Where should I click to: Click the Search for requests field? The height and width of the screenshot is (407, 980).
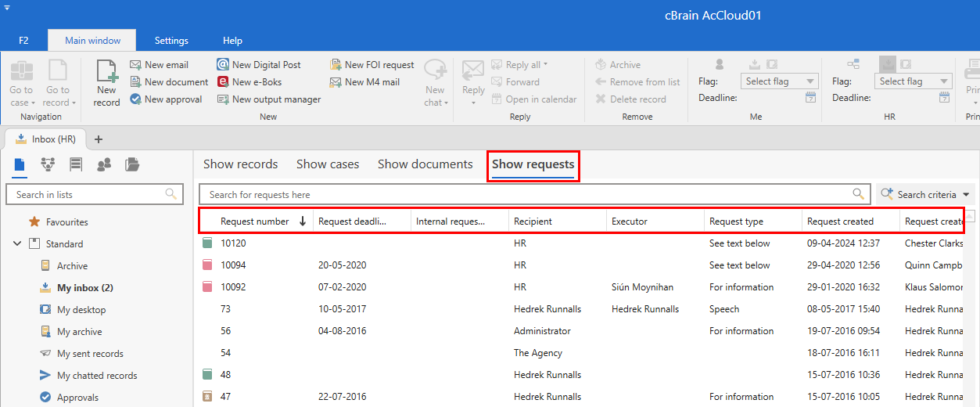[528, 195]
